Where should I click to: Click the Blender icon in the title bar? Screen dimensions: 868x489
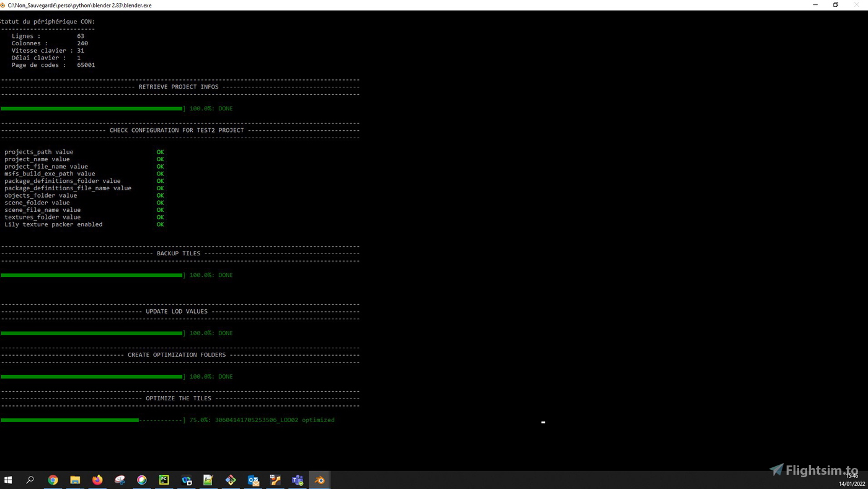[2, 5]
